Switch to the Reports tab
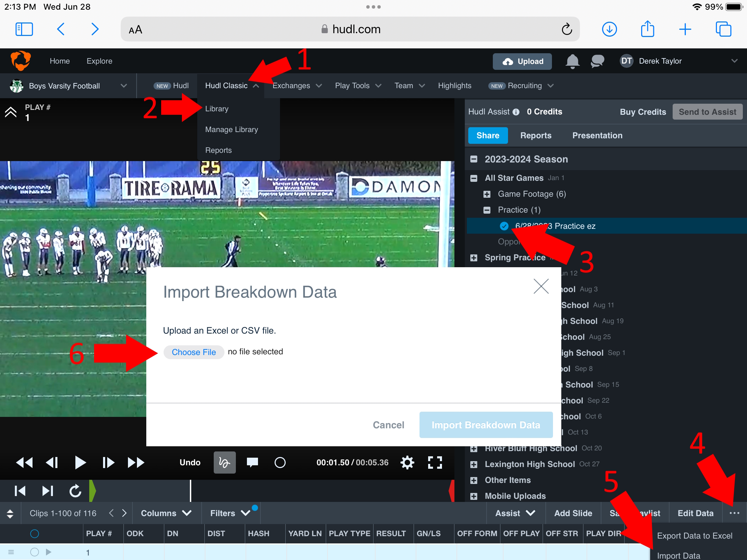Viewport: 747px width, 560px height. 536,136
